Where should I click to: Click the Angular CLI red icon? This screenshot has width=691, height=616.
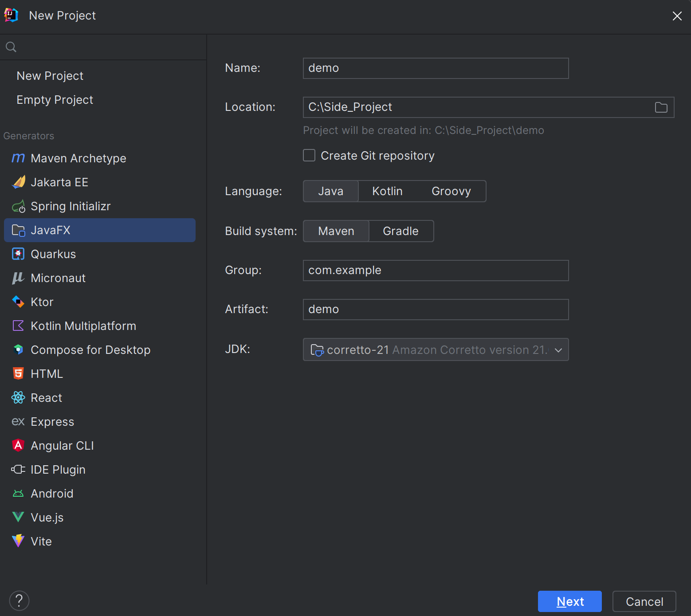(18, 445)
